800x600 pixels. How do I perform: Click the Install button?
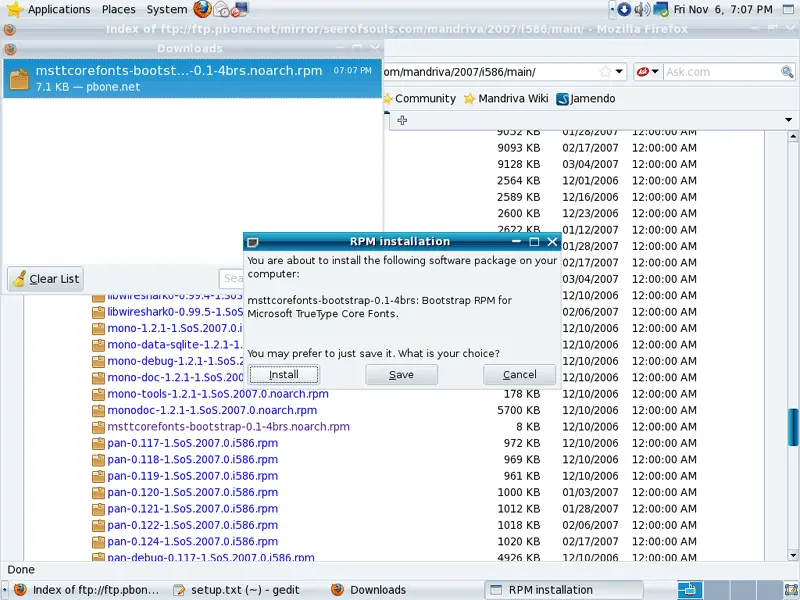tap(284, 374)
